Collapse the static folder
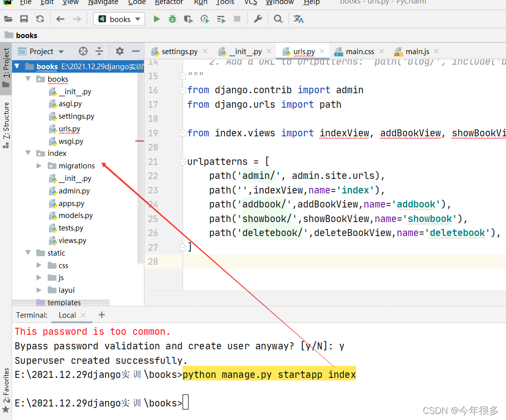 click(x=28, y=253)
